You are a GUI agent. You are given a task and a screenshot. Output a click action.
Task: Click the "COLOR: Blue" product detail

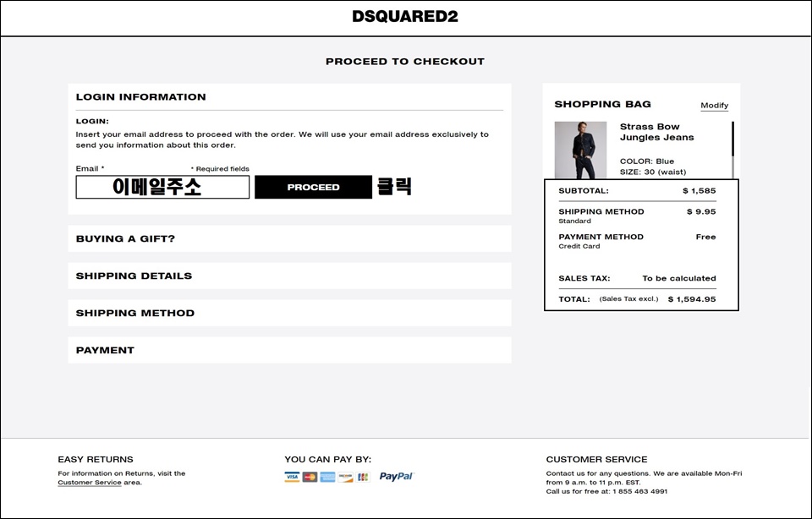pyautogui.click(x=647, y=161)
